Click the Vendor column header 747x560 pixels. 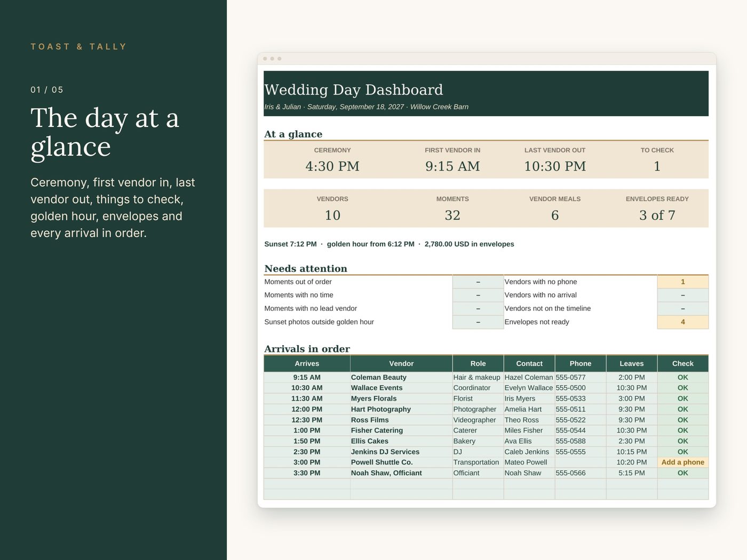[x=401, y=364]
